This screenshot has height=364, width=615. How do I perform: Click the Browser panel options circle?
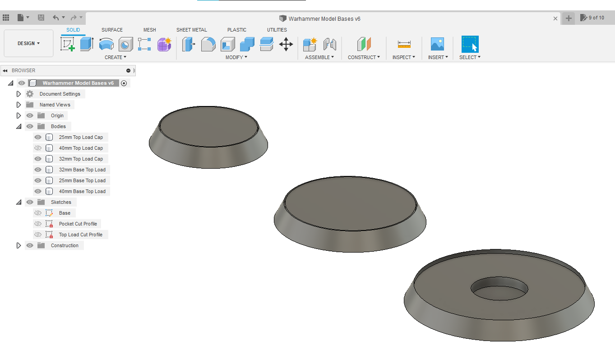pyautogui.click(x=128, y=70)
